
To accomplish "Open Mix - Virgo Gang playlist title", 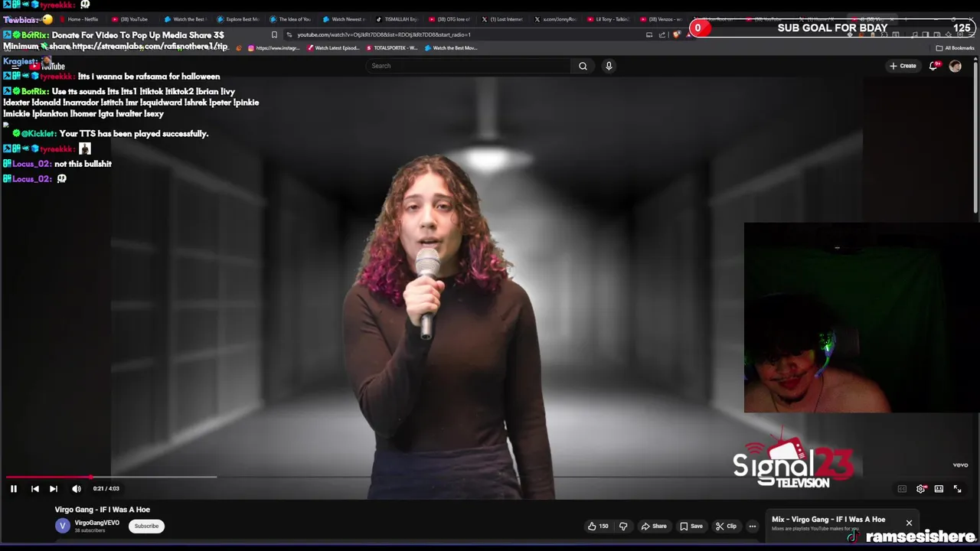I will tap(828, 520).
